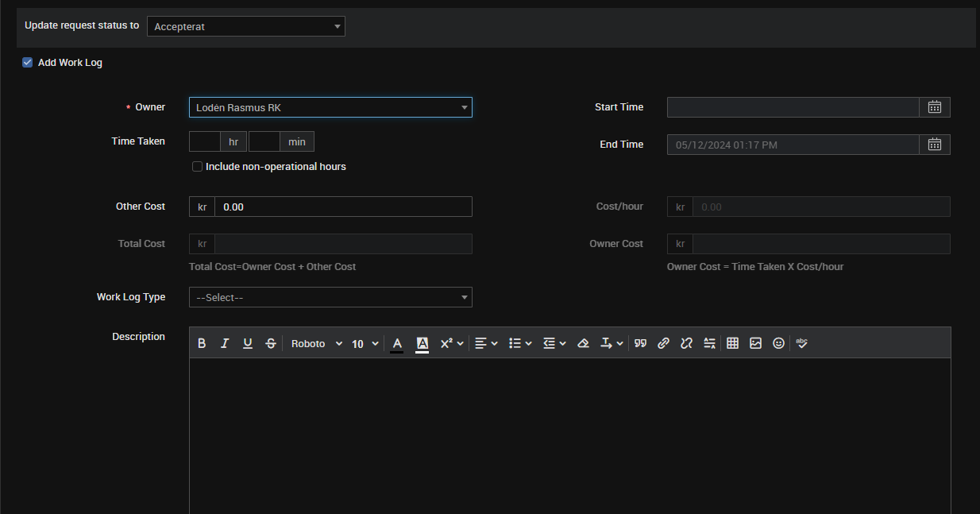Insert a table into the description

pos(732,343)
